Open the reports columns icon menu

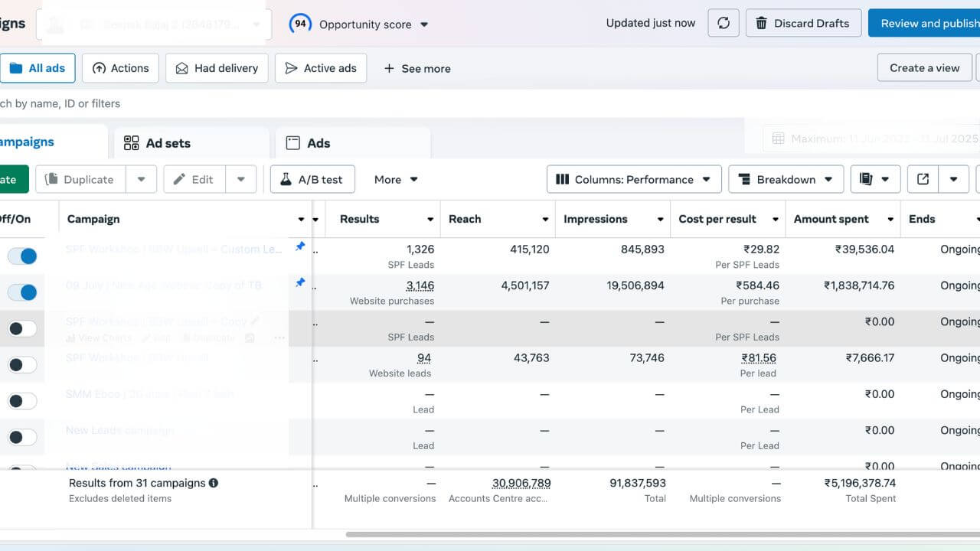click(874, 179)
